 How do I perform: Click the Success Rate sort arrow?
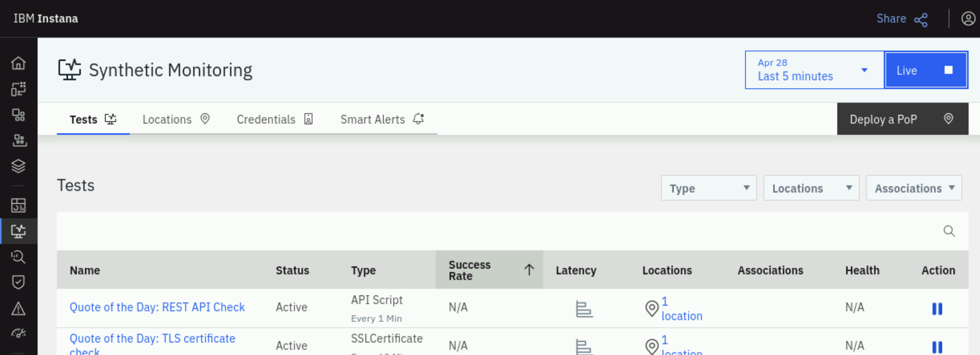point(529,270)
